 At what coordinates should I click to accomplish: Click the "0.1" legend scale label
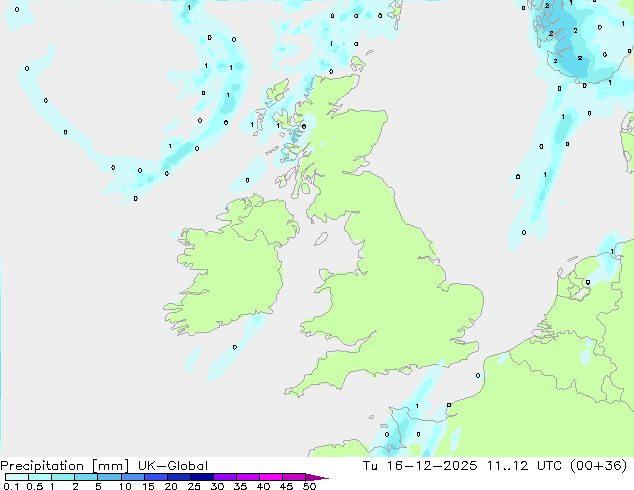[x=11, y=486]
